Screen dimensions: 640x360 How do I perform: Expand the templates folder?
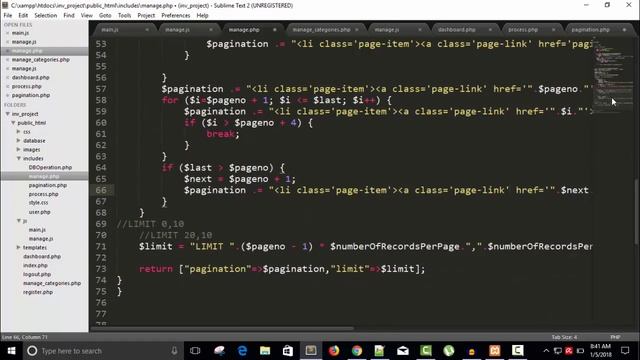point(19,247)
